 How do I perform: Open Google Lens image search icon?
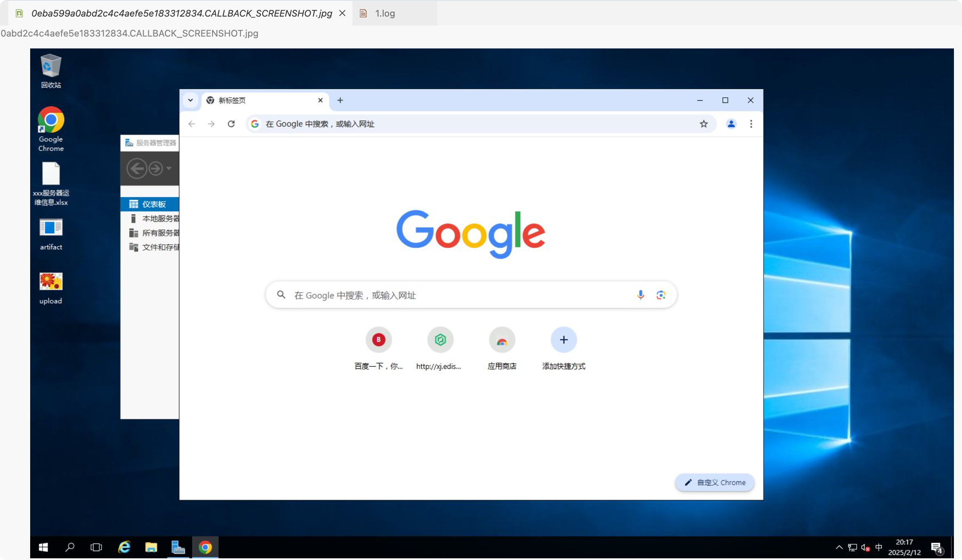pos(660,295)
